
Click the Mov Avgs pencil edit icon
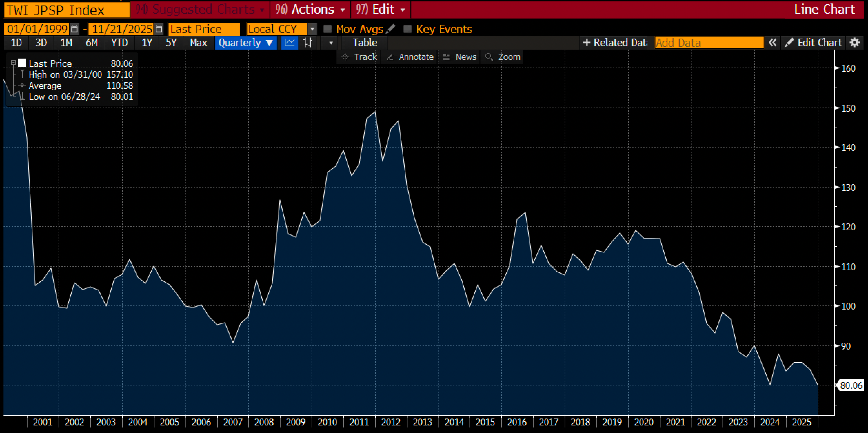pos(391,29)
